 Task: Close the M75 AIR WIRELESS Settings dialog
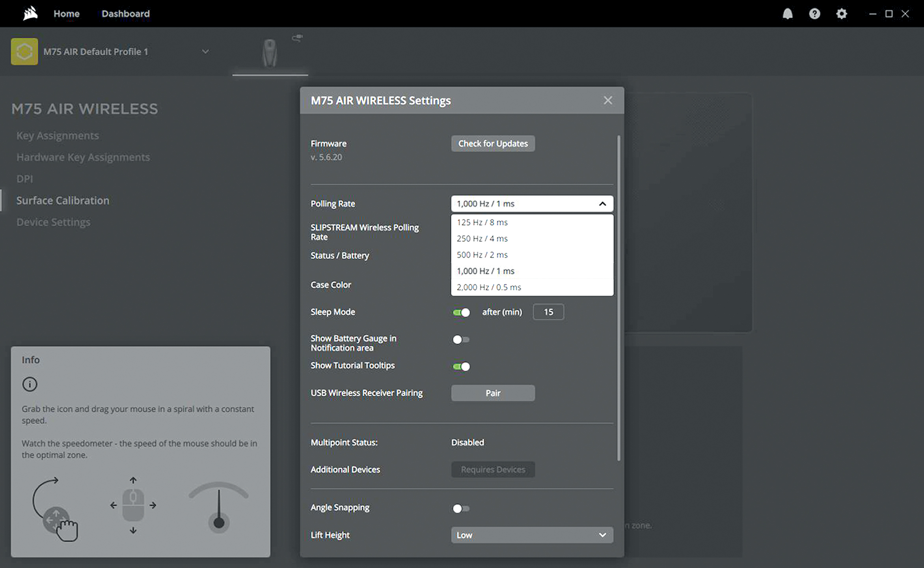[x=608, y=100]
